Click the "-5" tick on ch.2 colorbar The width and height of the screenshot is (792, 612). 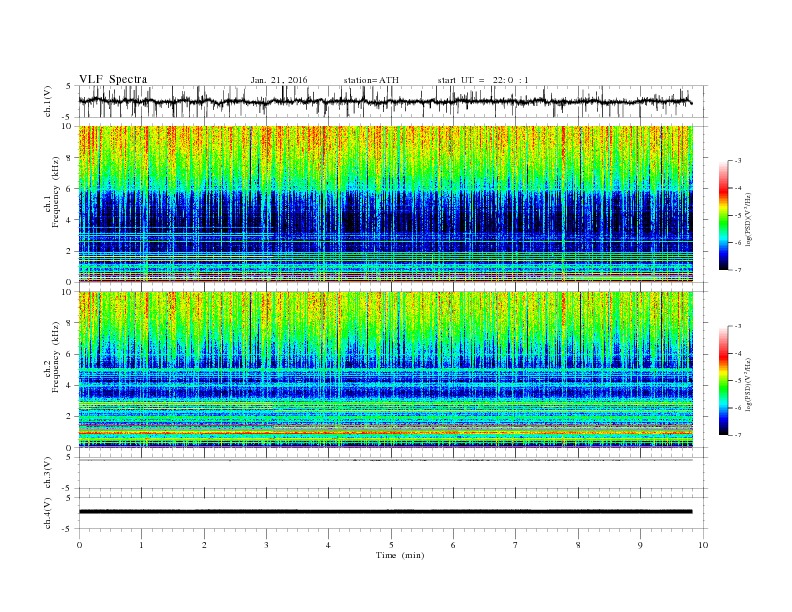click(738, 381)
